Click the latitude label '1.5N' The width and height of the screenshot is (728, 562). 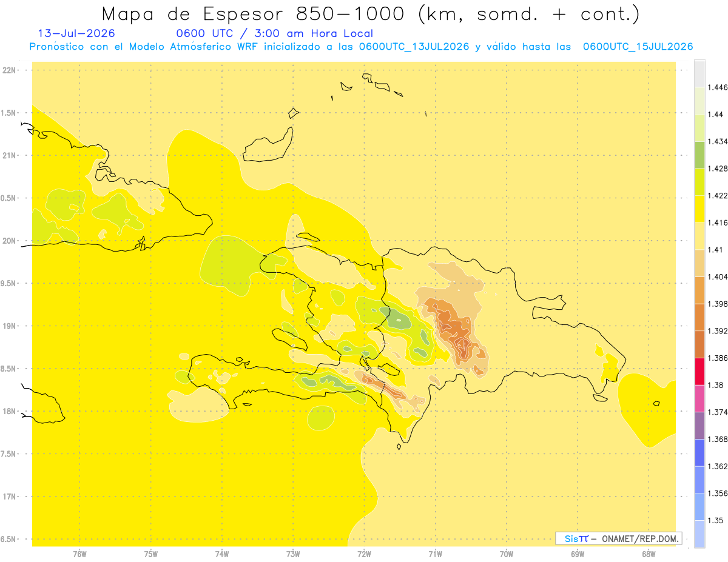[9, 113]
